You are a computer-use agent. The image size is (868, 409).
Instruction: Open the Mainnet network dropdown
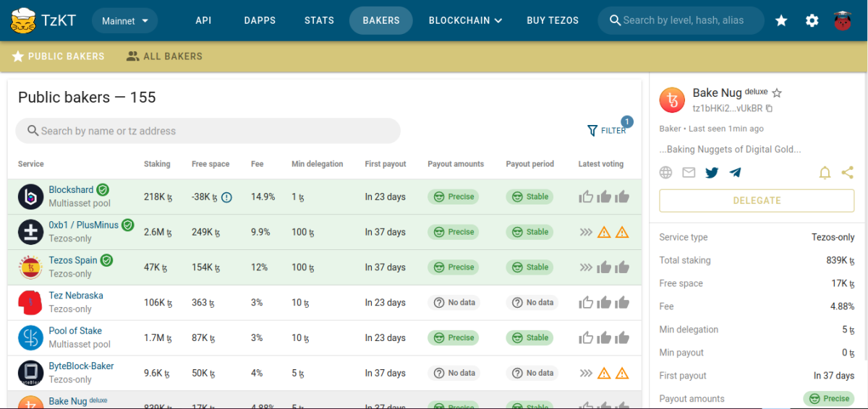pos(125,21)
